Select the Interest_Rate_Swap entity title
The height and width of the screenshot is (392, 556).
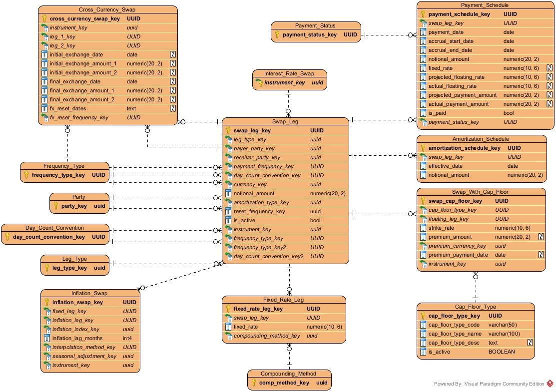point(289,73)
